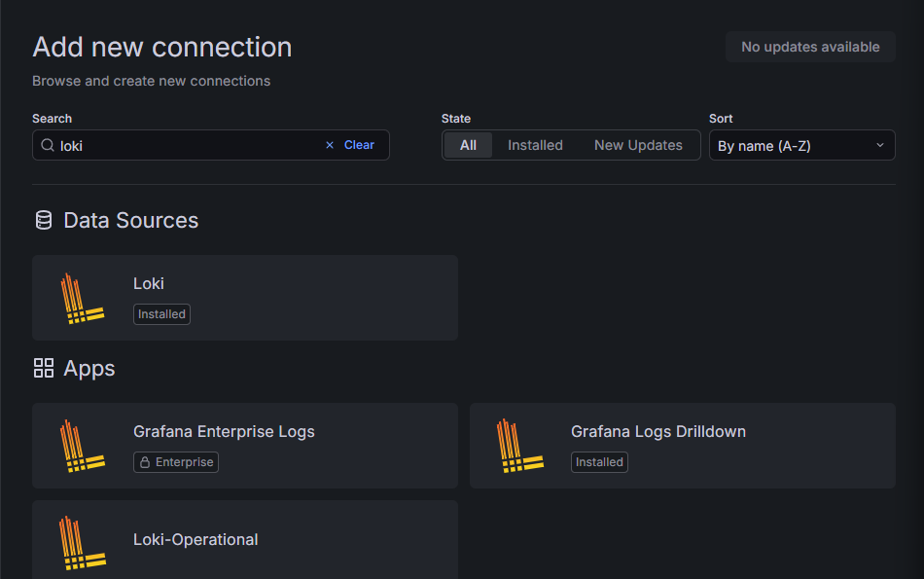Click the Clear link next to search
Image resolution: width=924 pixels, height=579 pixels.
359,144
